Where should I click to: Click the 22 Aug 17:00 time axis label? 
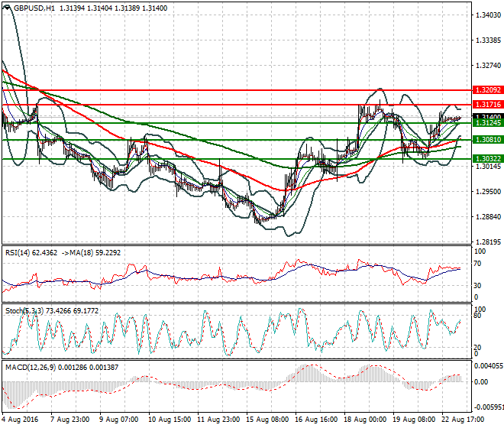tap(463, 420)
